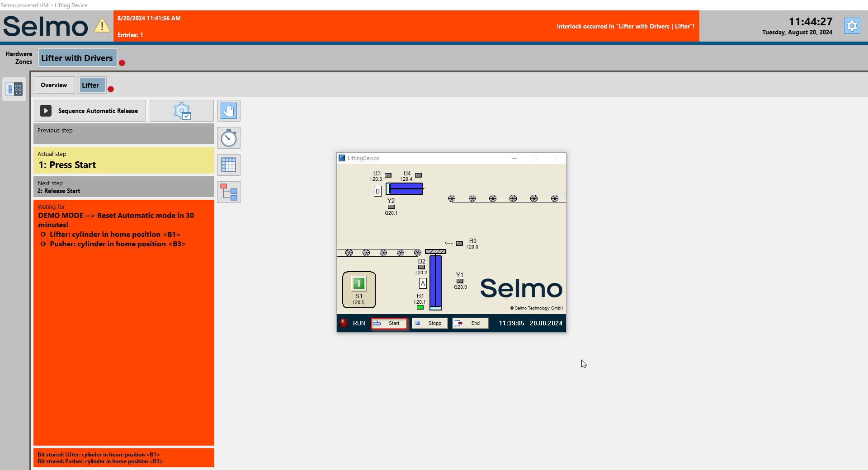Viewport: 868px width, 470px height.
Task: Open the sequence structure diagram icon
Action: (x=229, y=192)
